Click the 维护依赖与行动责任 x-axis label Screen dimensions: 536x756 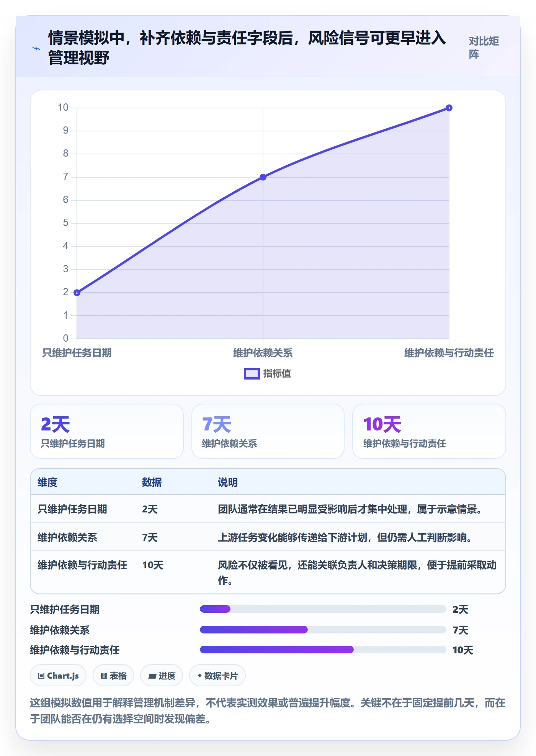[449, 353]
